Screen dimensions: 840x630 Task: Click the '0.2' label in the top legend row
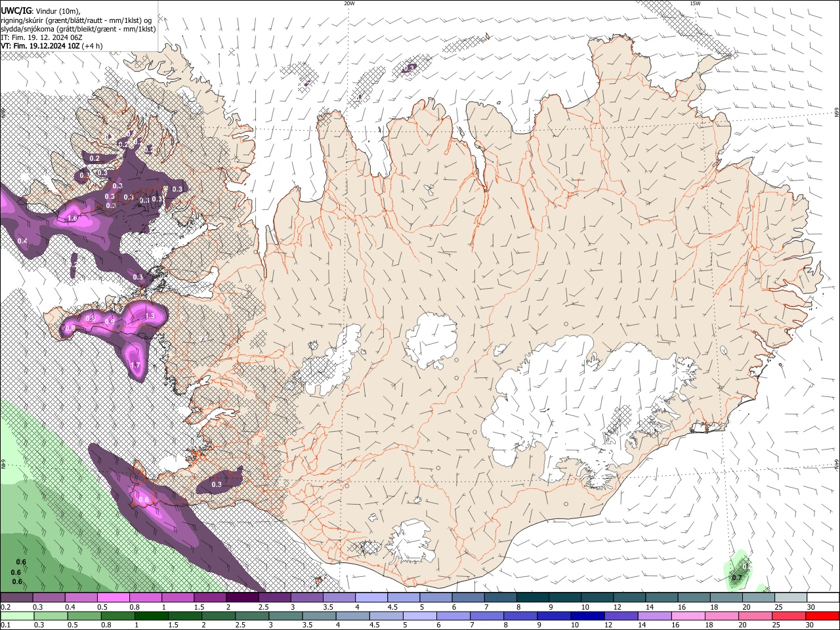5,607
